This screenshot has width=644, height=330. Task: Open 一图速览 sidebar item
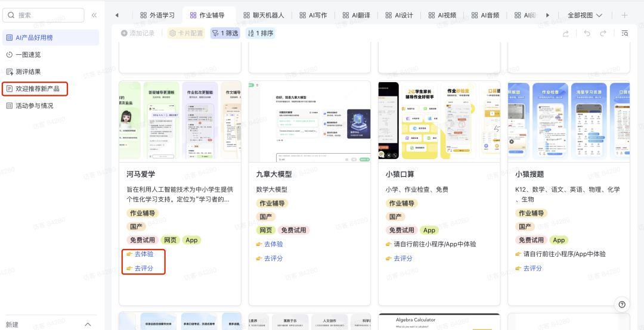51,55
